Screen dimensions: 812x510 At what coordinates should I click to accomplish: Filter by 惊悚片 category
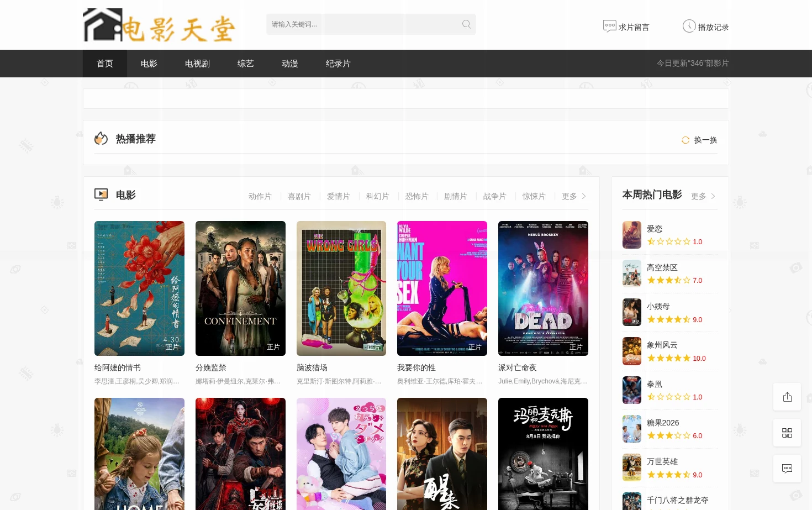tap(534, 196)
